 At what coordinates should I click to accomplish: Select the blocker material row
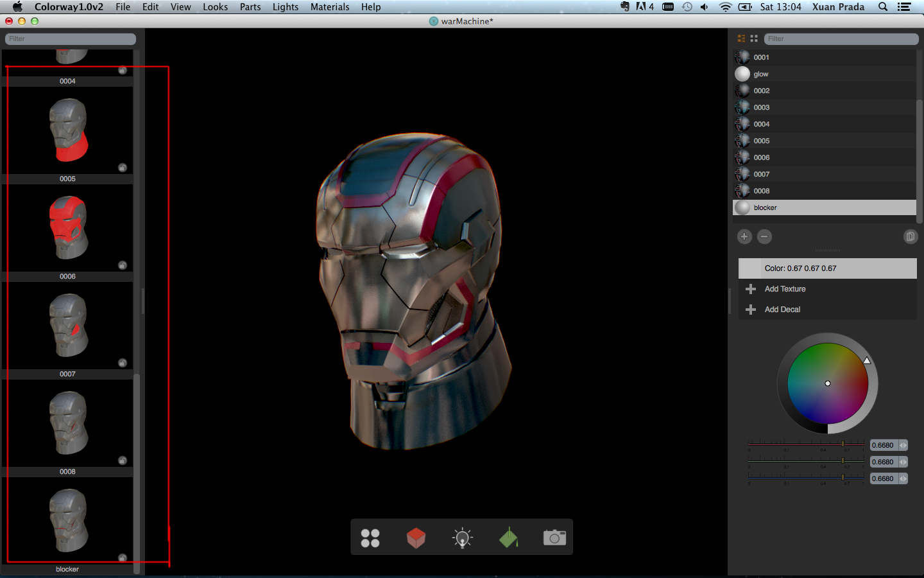point(825,207)
